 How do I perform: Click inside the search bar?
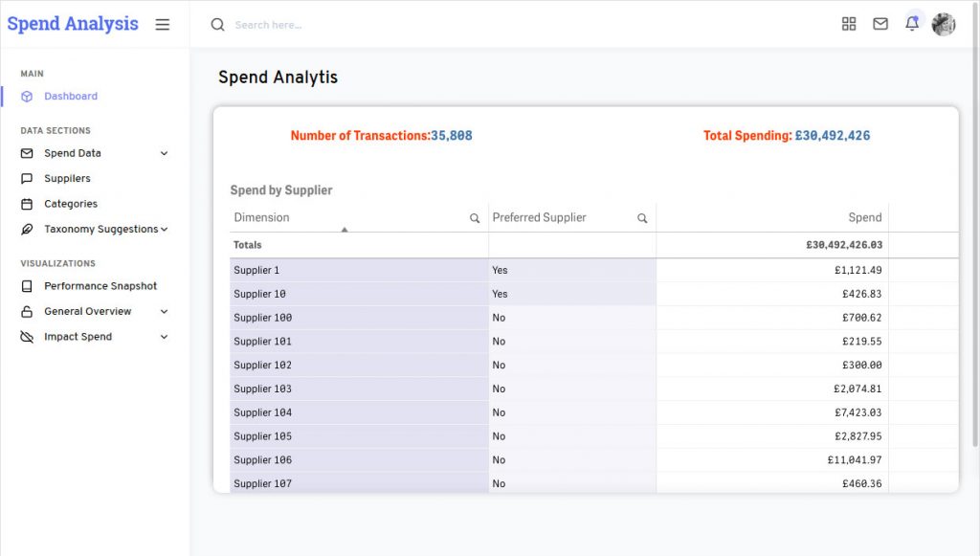coord(287,24)
